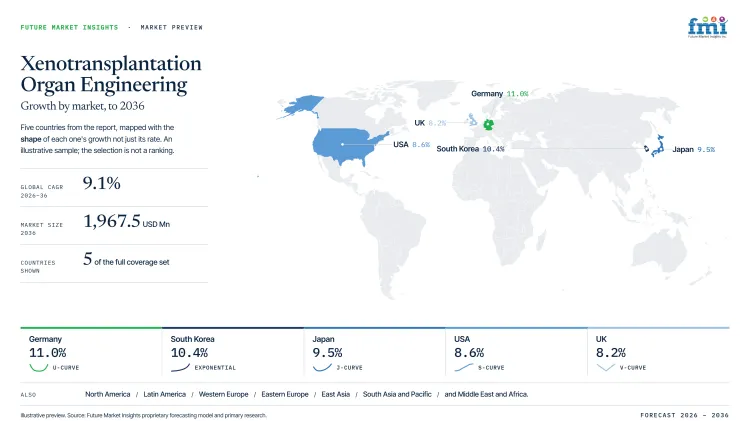Open the Latin America region link
Image resolution: width=750 pixels, height=421 pixels.
click(165, 394)
